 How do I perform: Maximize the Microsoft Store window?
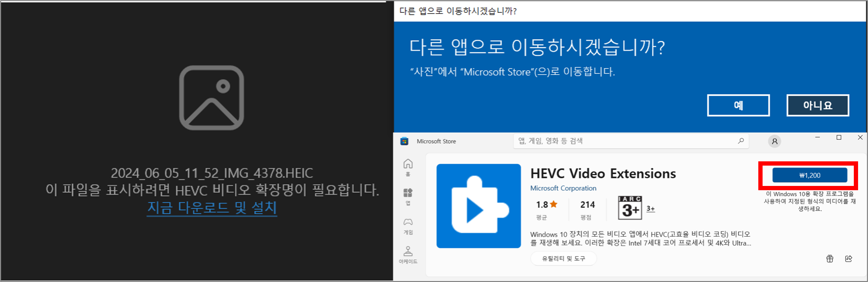[x=839, y=138]
